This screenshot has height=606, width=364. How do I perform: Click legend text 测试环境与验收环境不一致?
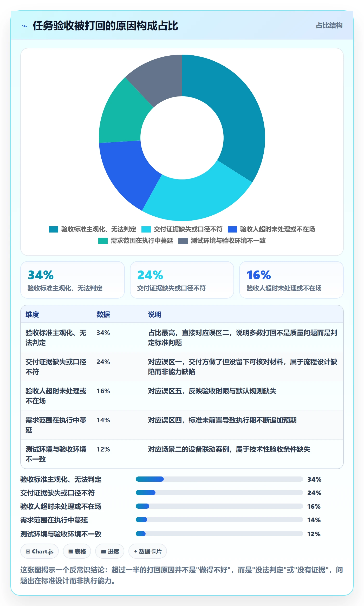pyautogui.click(x=228, y=241)
